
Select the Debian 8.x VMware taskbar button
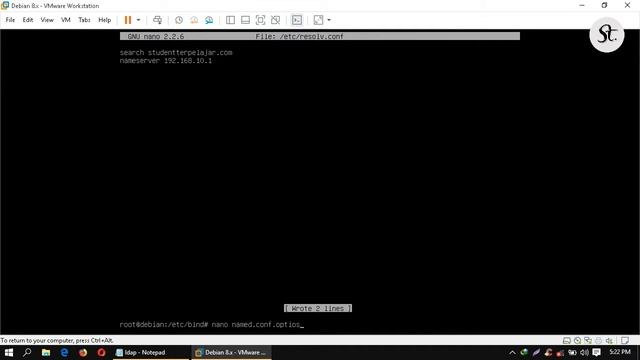click(231, 352)
